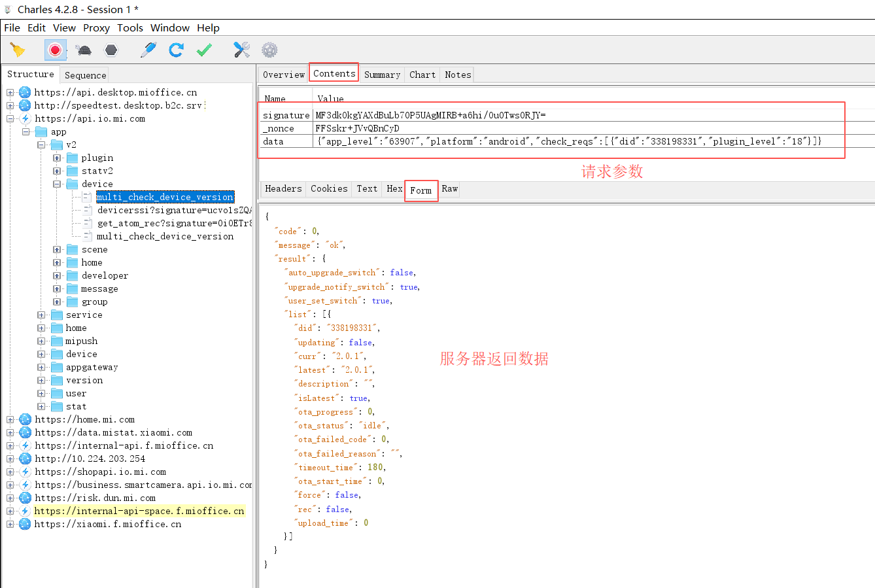The width and height of the screenshot is (875, 588).
Task: Click globe icon of api.desktop.mioffice.cn
Action: 25,92
